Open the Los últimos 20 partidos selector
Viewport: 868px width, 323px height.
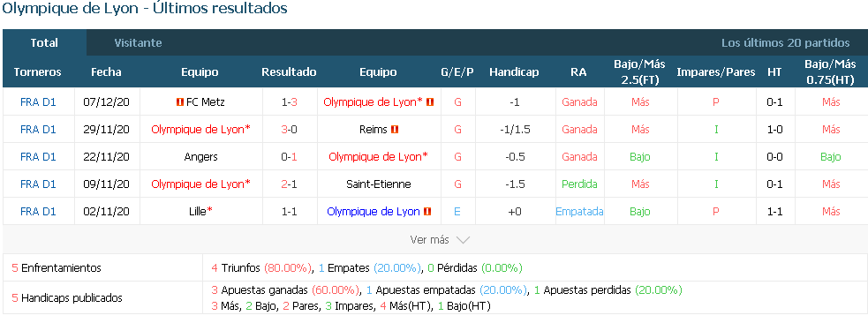coord(785,42)
